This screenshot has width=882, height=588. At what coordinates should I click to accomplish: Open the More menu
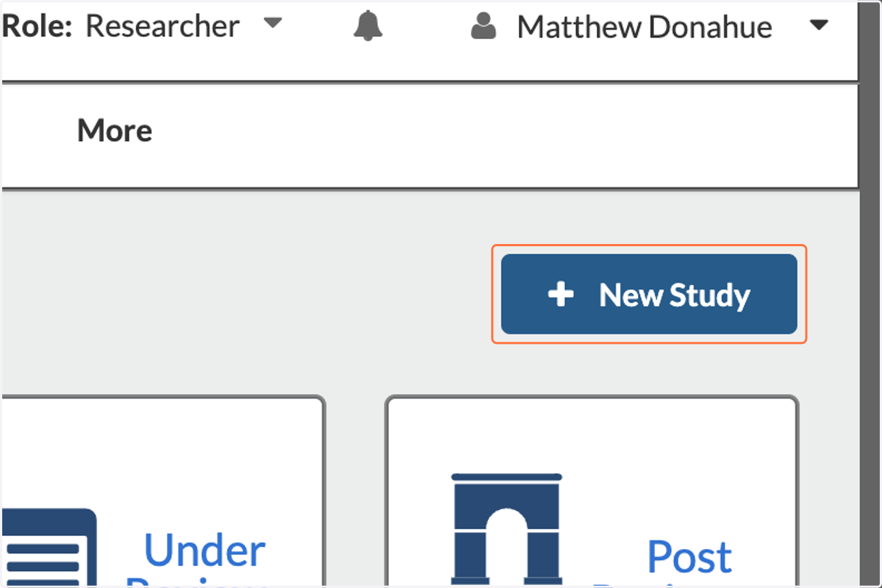(x=115, y=131)
